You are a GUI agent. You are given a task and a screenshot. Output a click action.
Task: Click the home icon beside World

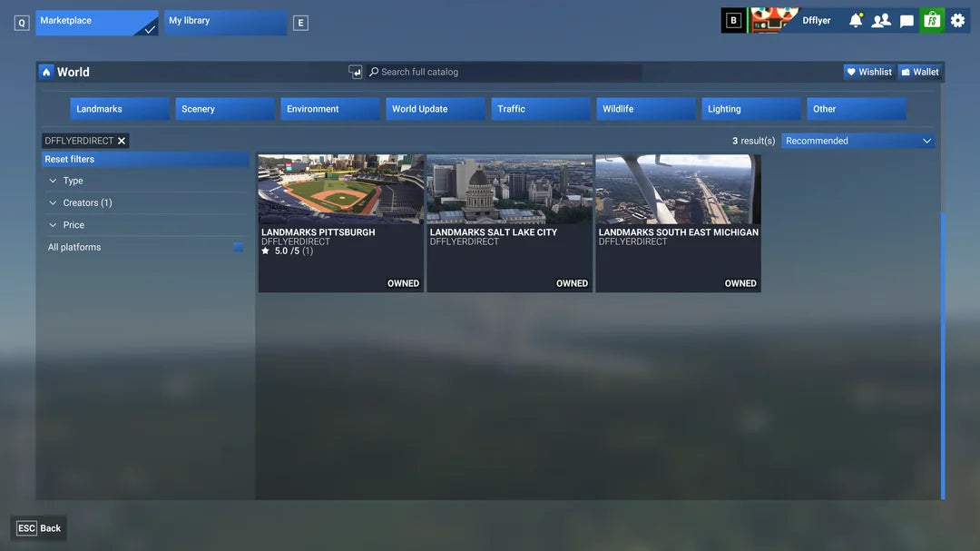(46, 72)
